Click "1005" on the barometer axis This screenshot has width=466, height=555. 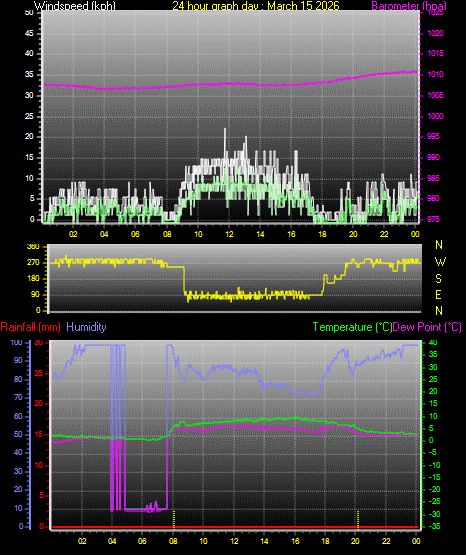pyautogui.click(x=435, y=95)
